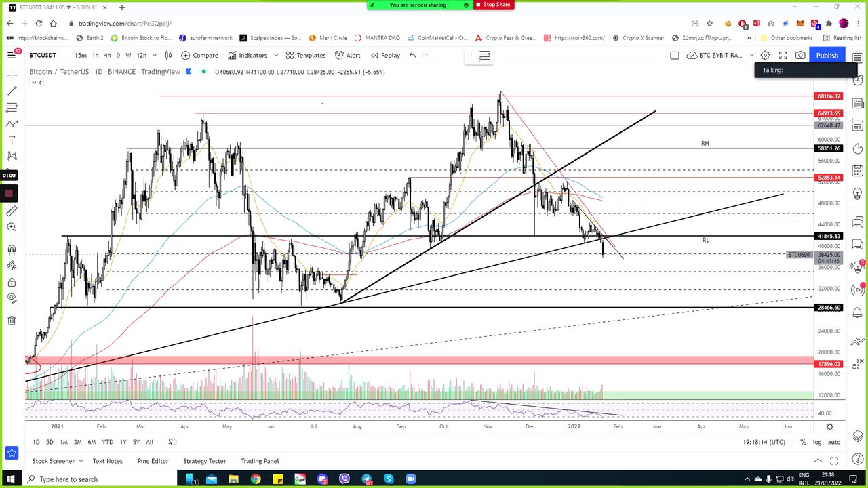Viewport: 868px width, 488px height.
Task: Toggle log scale on price axis
Action: click(x=817, y=442)
